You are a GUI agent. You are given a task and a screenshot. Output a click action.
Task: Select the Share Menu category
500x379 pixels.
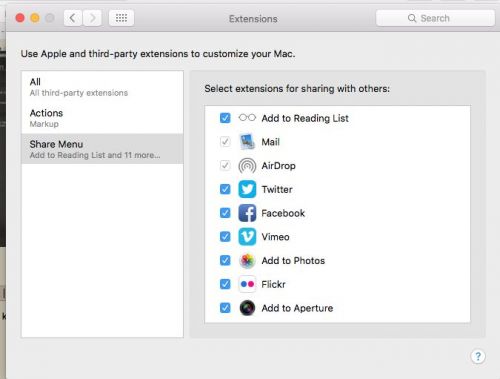[102, 149]
